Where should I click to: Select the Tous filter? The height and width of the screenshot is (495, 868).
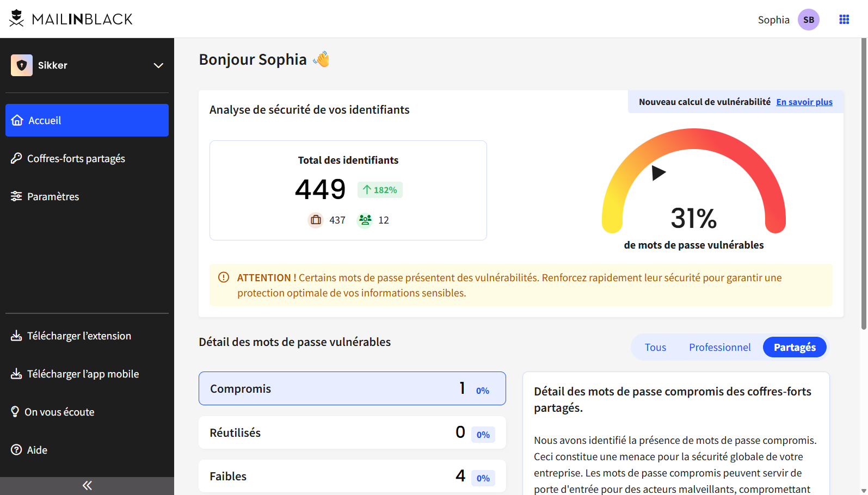coord(655,348)
